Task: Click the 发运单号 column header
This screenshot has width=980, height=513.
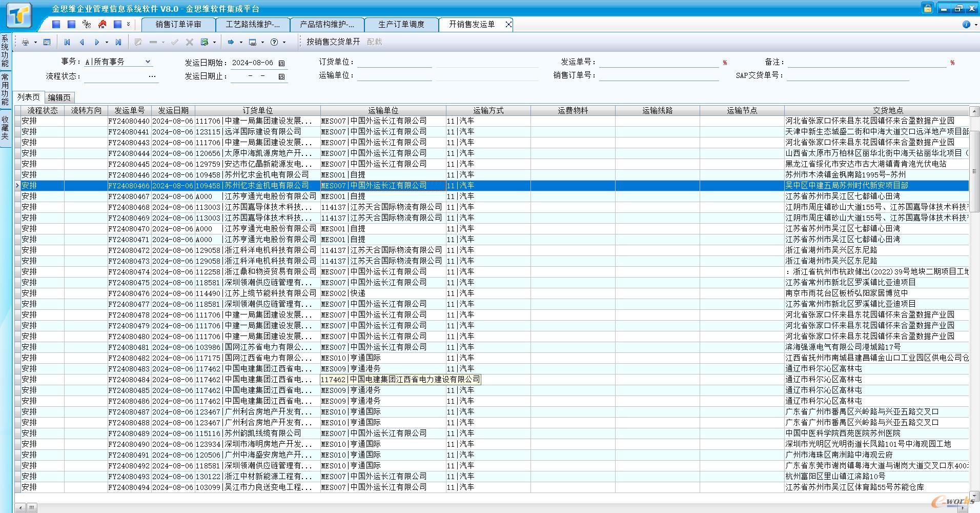Action: click(130, 110)
